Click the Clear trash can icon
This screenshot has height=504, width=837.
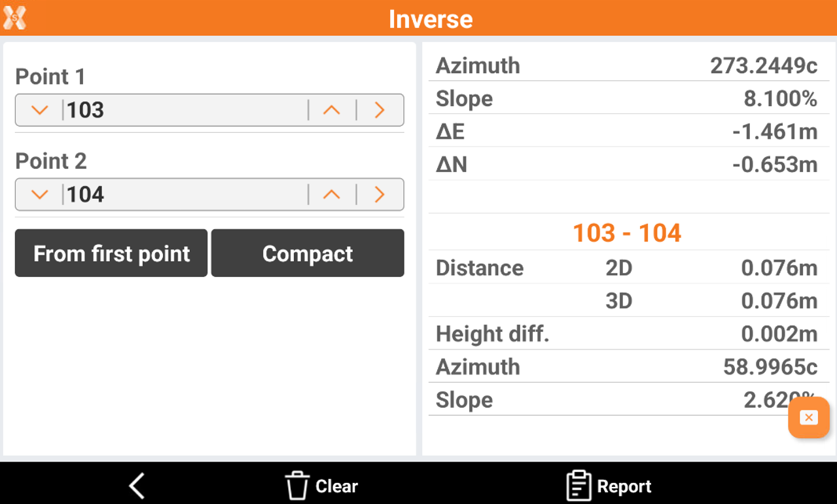coord(296,486)
